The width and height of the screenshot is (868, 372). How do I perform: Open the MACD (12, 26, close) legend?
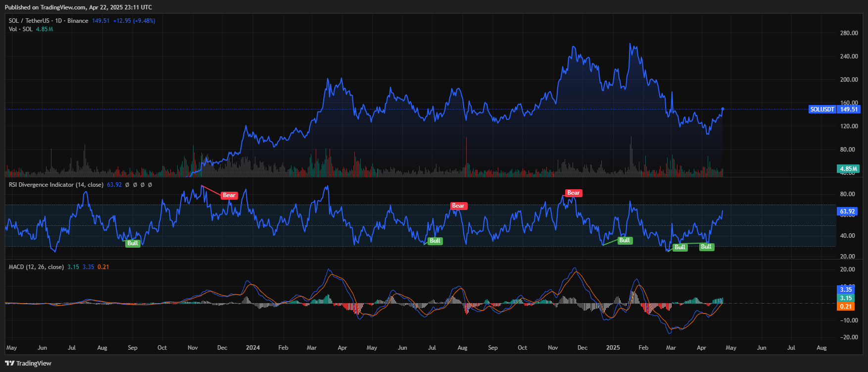(36, 267)
